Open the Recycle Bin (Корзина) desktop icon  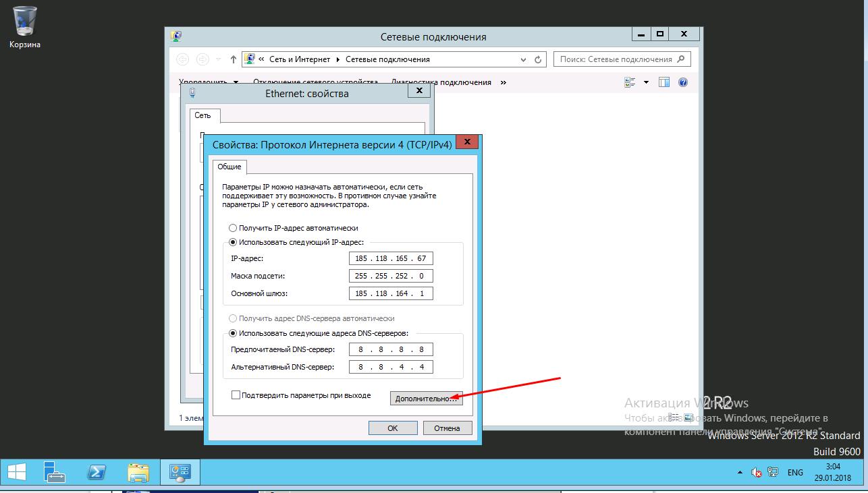click(x=25, y=27)
